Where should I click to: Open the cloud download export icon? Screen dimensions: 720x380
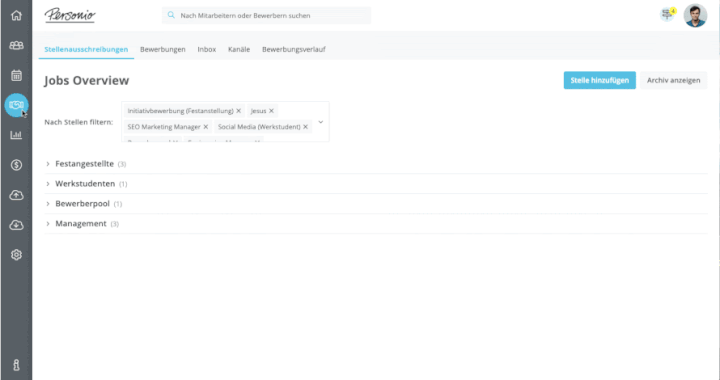[x=16, y=225]
